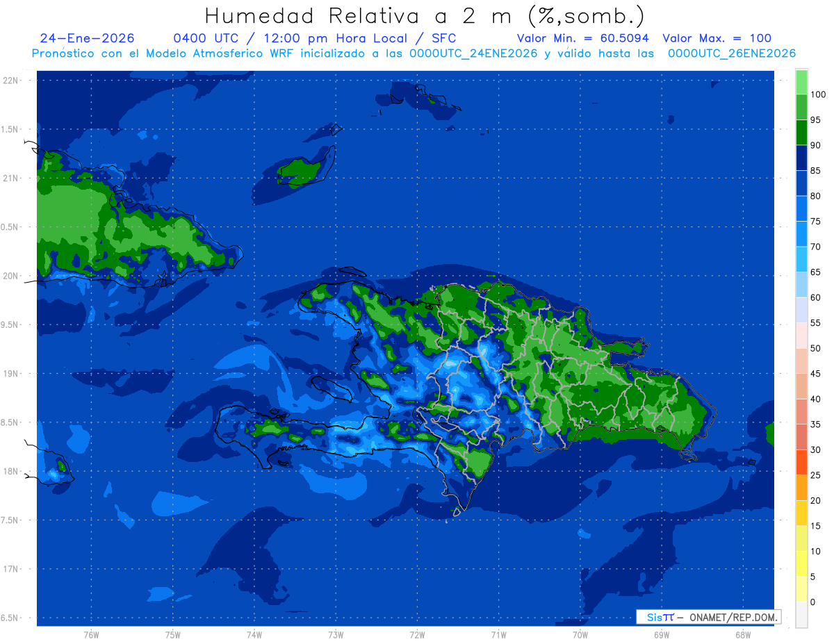This screenshot has height=644, width=834.
Task: Click the 71W longitude axis label
Action: (x=498, y=635)
